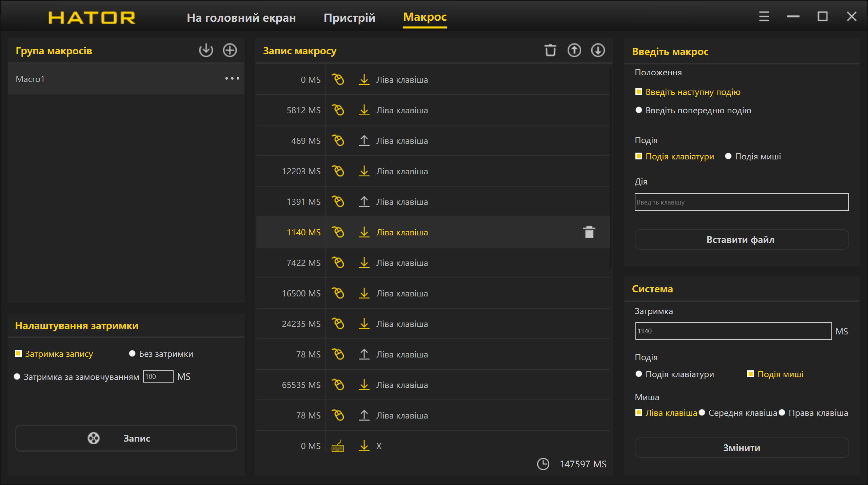This screenshot has height=485, width=868.
Task: Add a new macro group
Action: pyautogui.click(x=230, y=51)
